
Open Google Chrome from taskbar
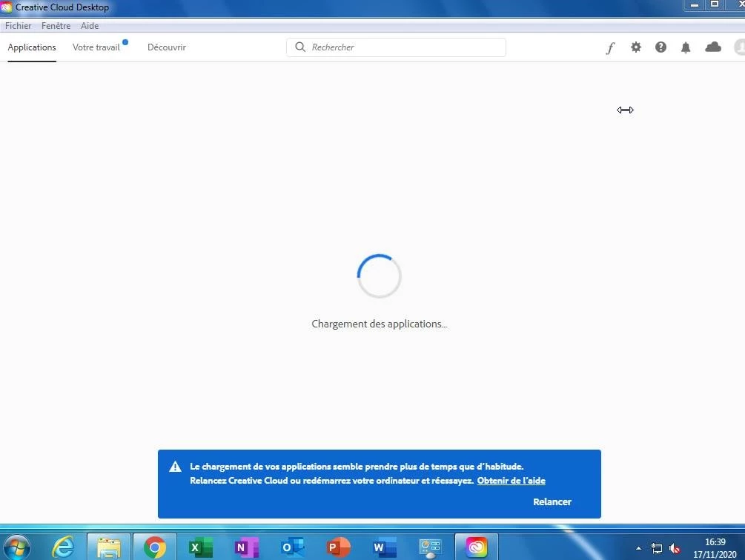pyautogui.click(x=154, y=547)
